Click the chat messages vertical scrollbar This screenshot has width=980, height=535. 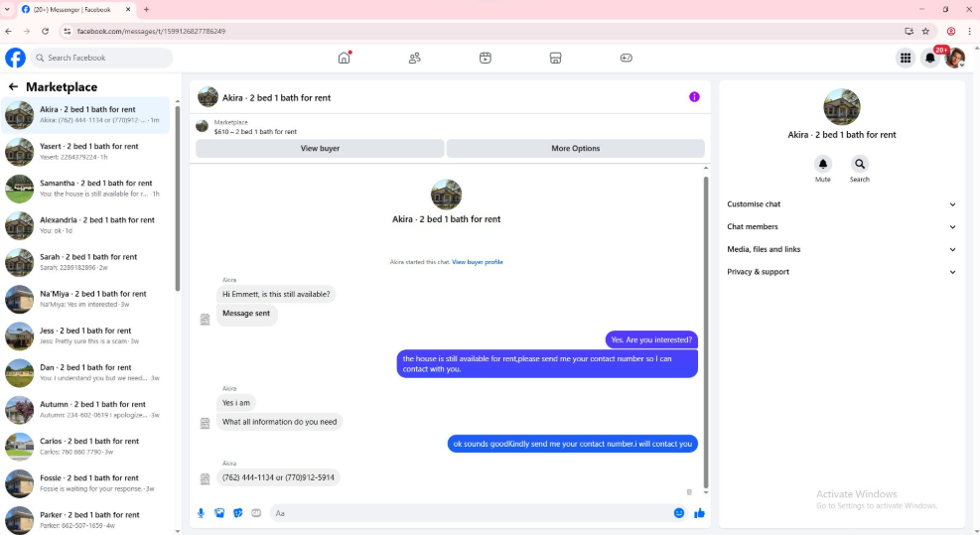[706, 332]
